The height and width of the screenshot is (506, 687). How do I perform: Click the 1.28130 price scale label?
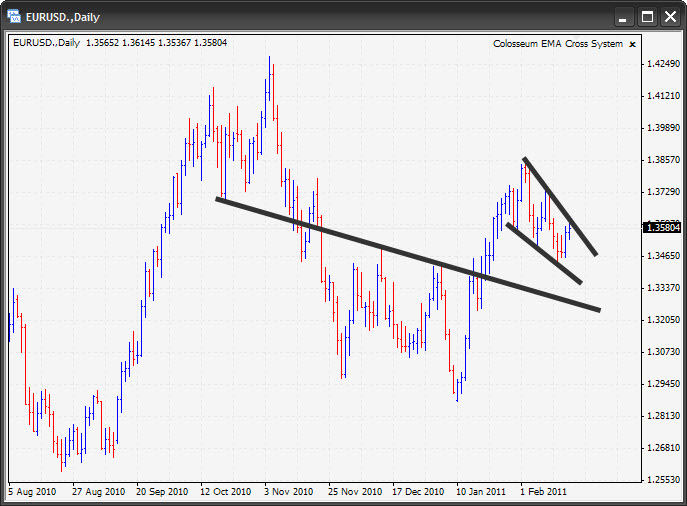pyautogui.click(x=663, y=415)
